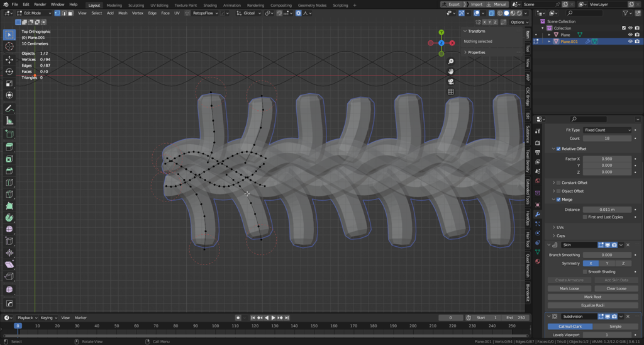Click the Mark Root button

click(x=592, y=297)
